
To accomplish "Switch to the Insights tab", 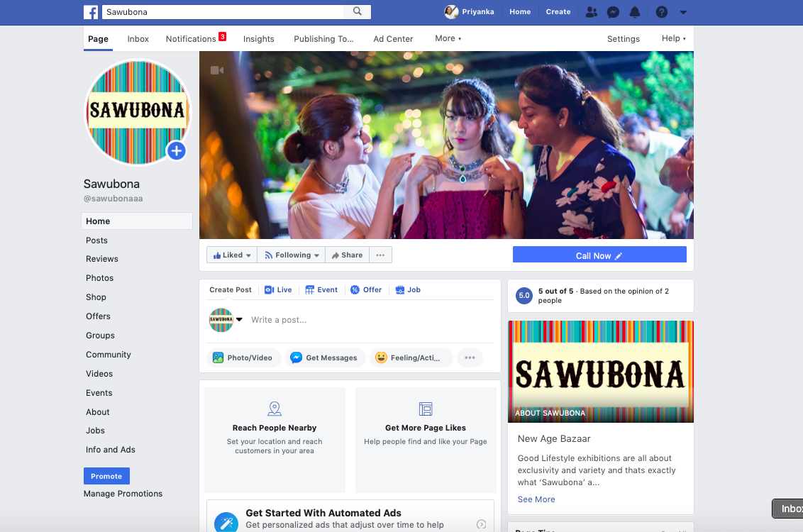I will click(258, 39).
